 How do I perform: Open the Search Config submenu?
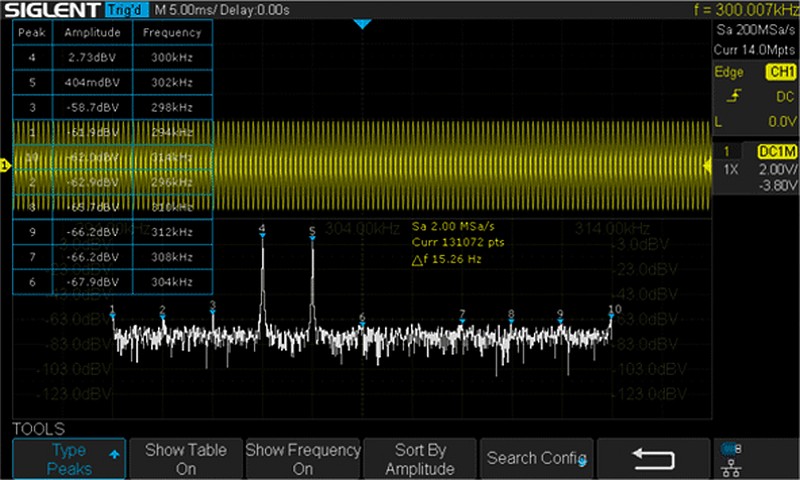(537, 459)
